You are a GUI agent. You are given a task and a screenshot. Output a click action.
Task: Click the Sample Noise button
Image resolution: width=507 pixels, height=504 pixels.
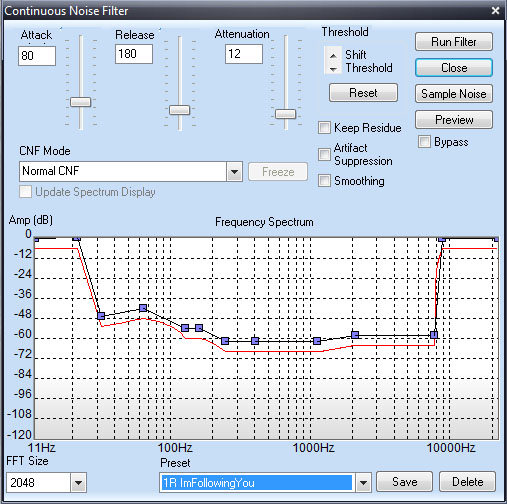point(454,94)
